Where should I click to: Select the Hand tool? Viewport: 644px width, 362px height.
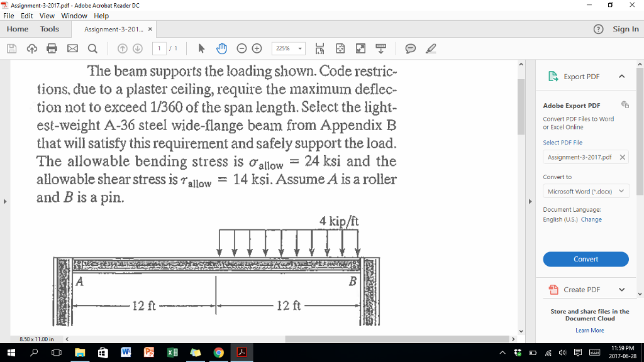(x=222, y=48)
